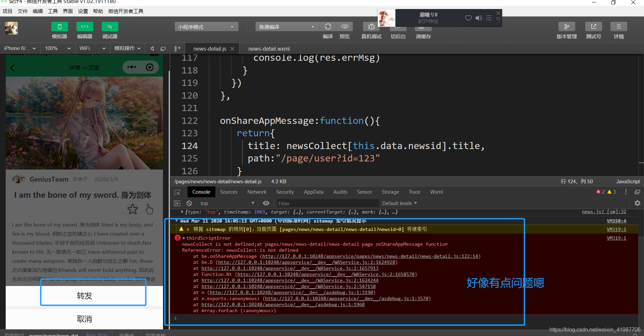This screenshot has width=644, height=336.
Task: Click the album art thumbnail
Action: coord(386,18)
